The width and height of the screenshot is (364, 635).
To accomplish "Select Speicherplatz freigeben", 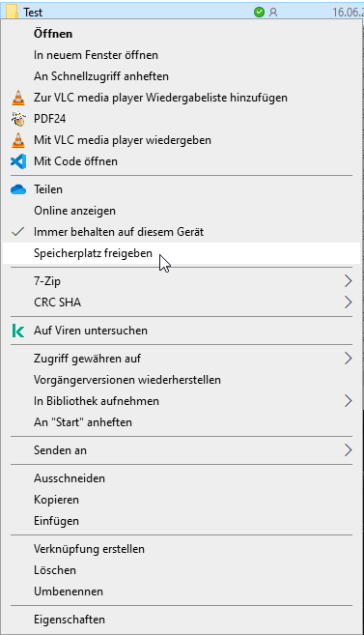I will point(182,253).
